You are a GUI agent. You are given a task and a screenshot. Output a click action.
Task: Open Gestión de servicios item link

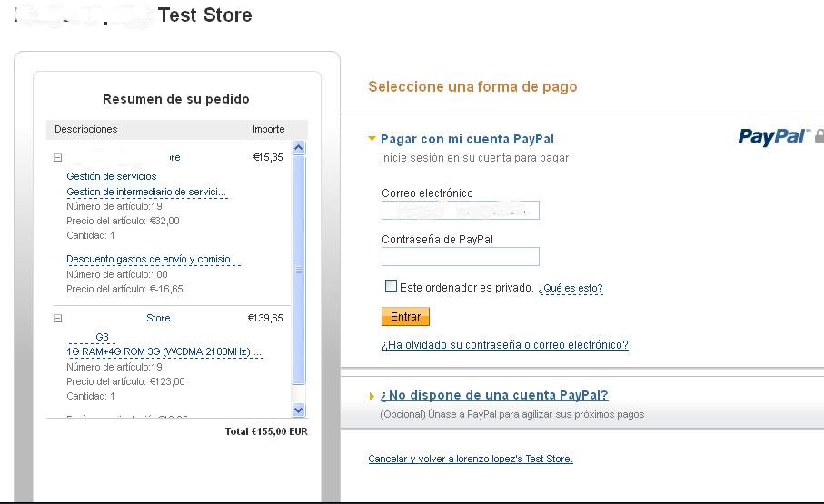point(112,176)
